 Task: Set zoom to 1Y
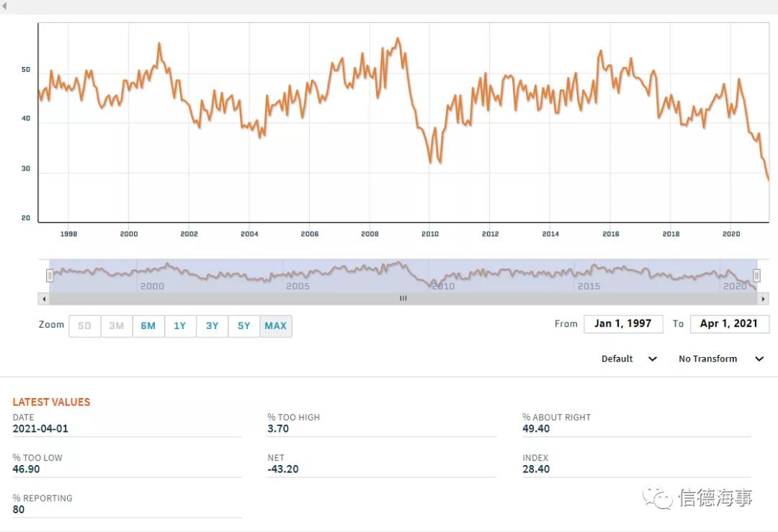click(180, 326)
